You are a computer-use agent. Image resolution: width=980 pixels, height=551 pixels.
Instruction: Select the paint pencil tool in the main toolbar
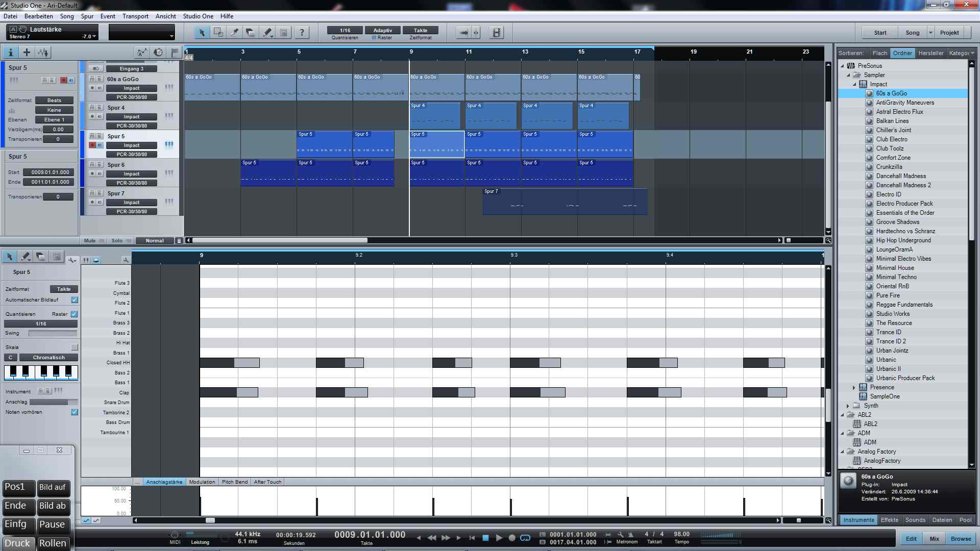click(267, 33)
